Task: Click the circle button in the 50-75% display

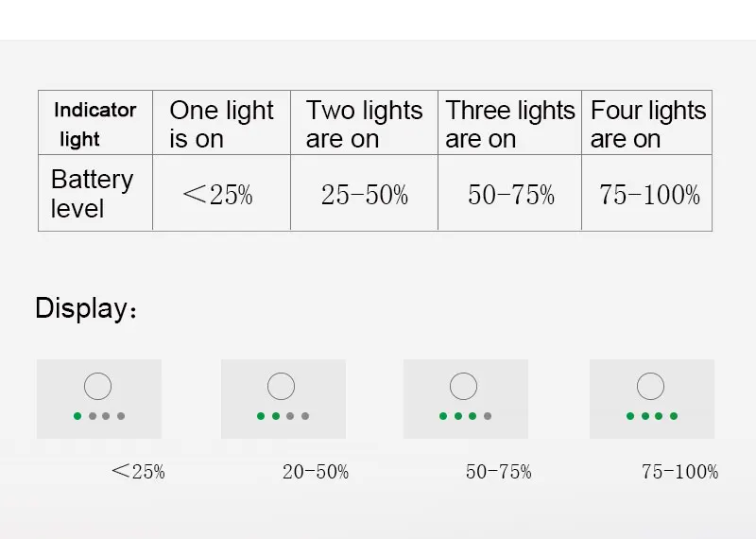Action: coord(463,386)
